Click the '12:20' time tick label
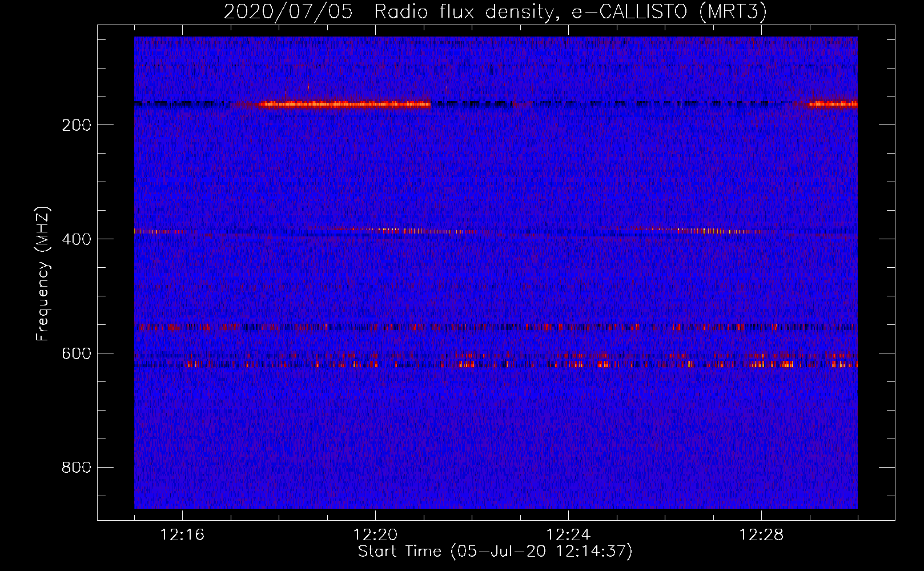The height and width of the screenshot is (571, 924). (x=375, y=535)
